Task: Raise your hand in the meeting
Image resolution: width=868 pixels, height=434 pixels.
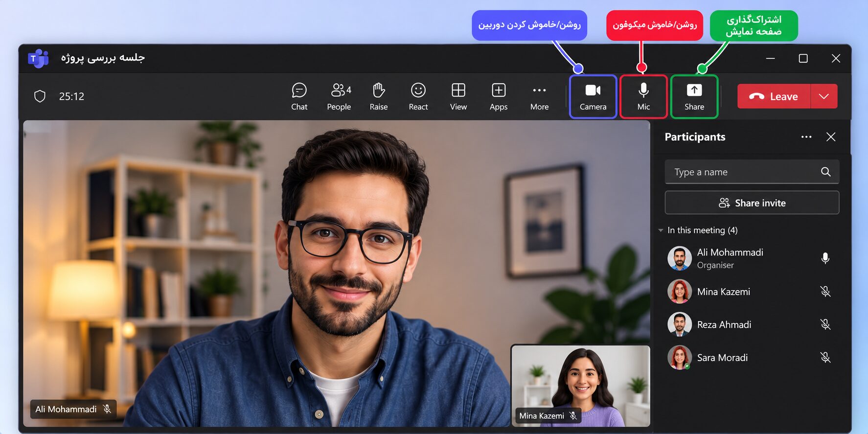Action: 379,96
